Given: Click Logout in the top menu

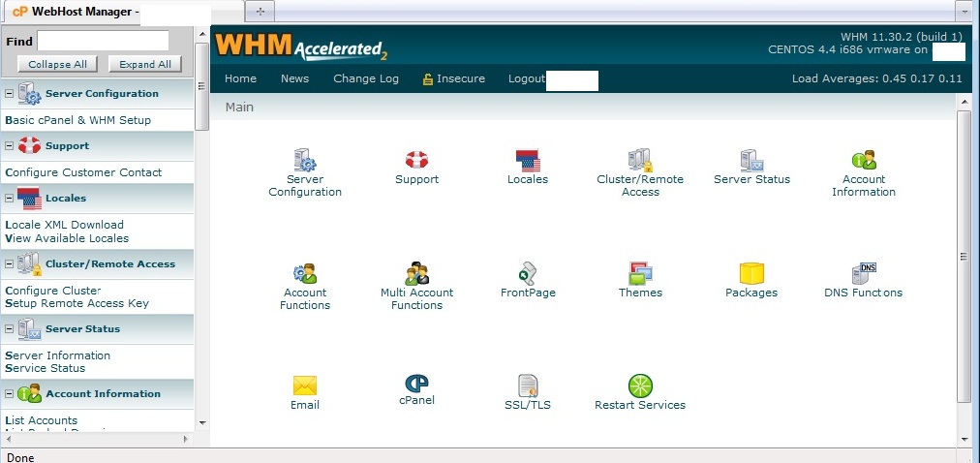Looking at the screenshot, I should [527, 78].
